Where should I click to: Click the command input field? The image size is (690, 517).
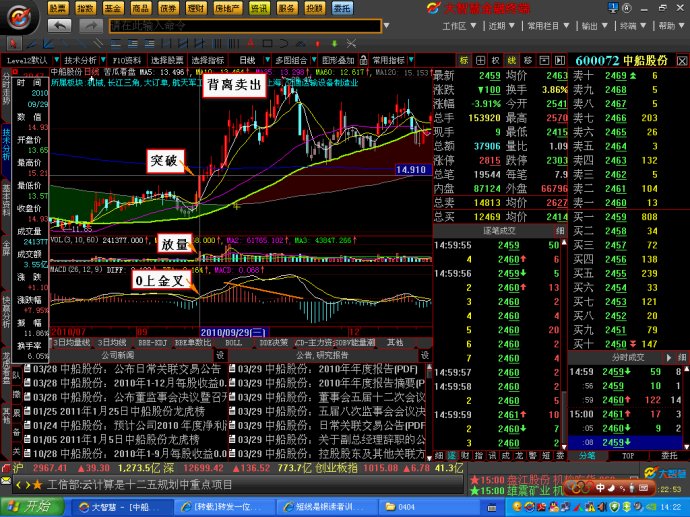[245, 26]
